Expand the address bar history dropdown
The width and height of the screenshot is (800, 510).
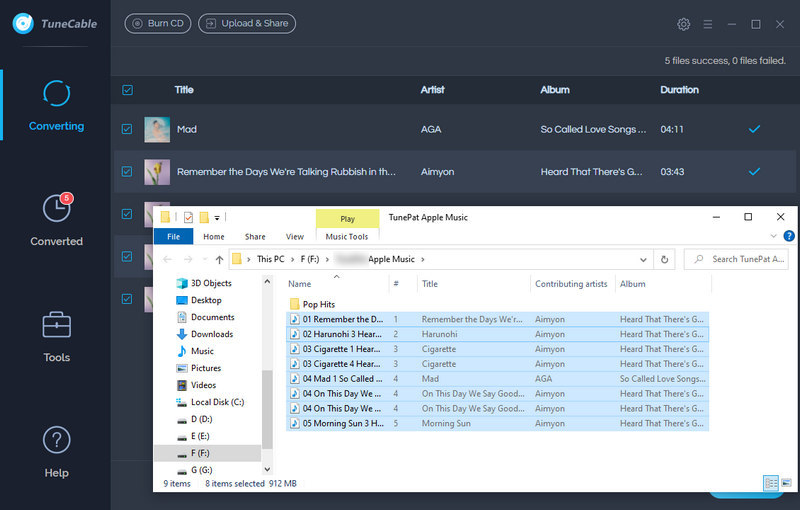click(x=643, y=260)
